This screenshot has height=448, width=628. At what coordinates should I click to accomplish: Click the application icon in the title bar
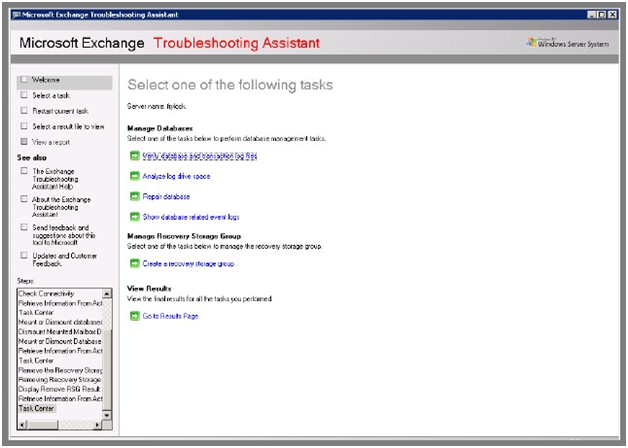16,15
